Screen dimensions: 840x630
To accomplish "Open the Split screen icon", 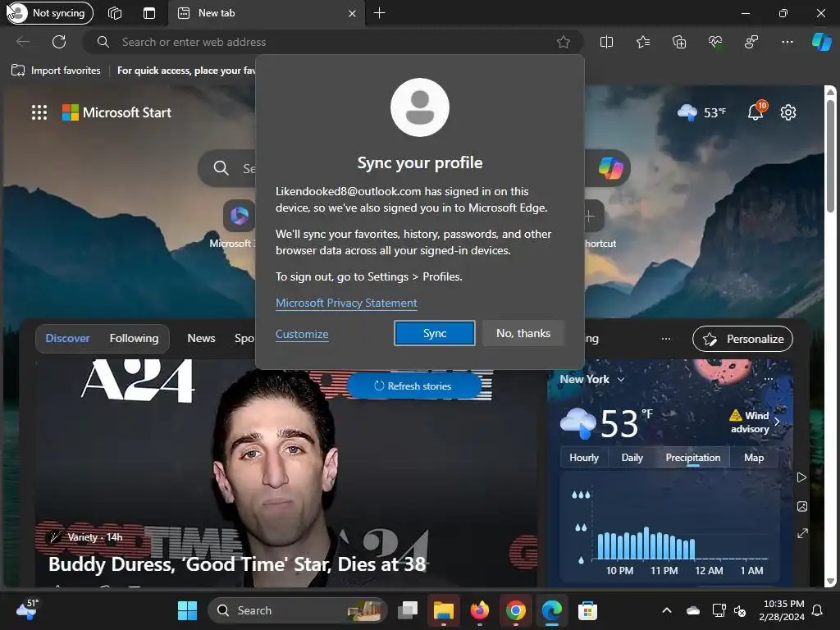I will coord(606,42).
